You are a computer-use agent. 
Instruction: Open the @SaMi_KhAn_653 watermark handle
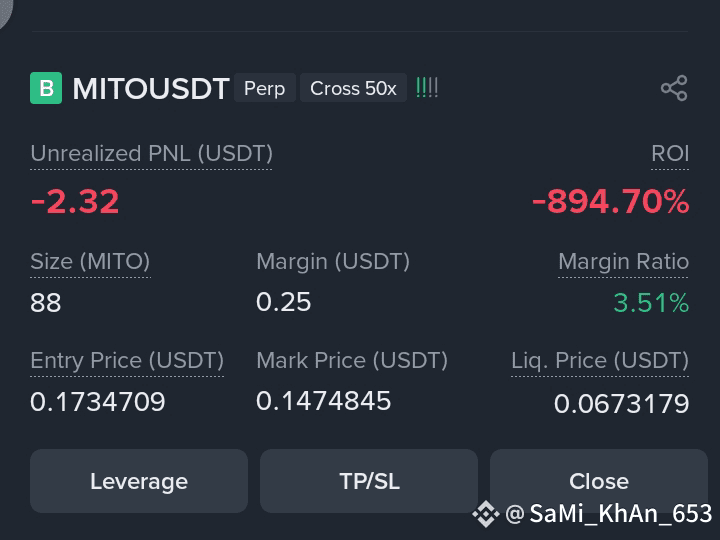[608, 513]
